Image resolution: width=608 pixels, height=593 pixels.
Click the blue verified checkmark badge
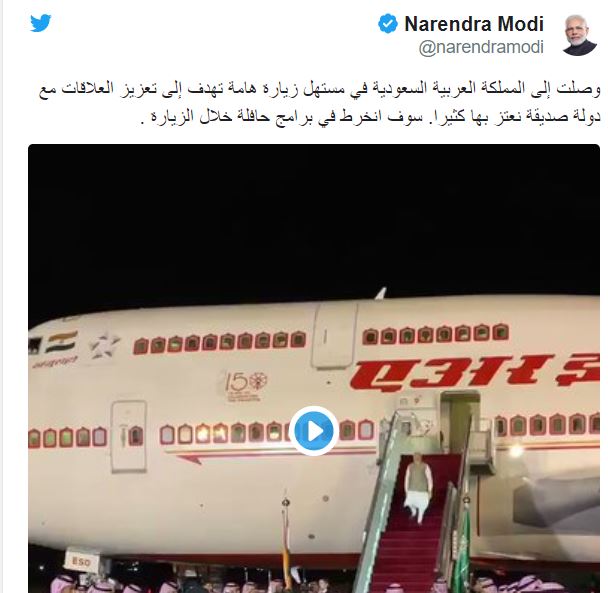coord(388,24)
